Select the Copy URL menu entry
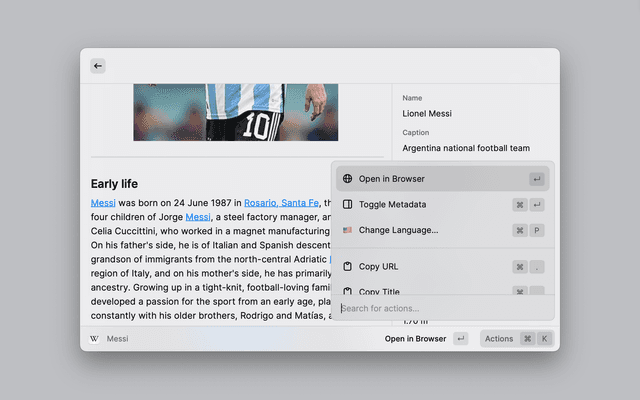 click(378, 267)
